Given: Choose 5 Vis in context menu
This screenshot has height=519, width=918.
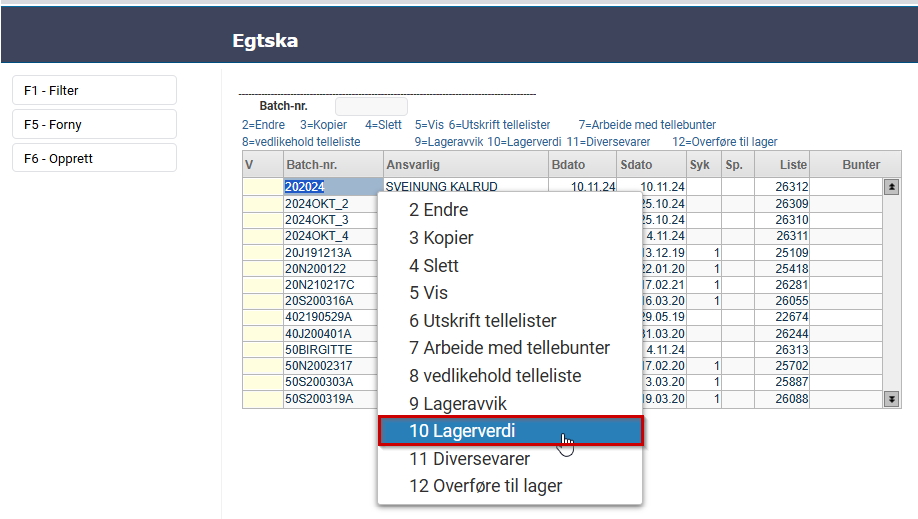Looking at the screenshot, I should pos(510,293).
